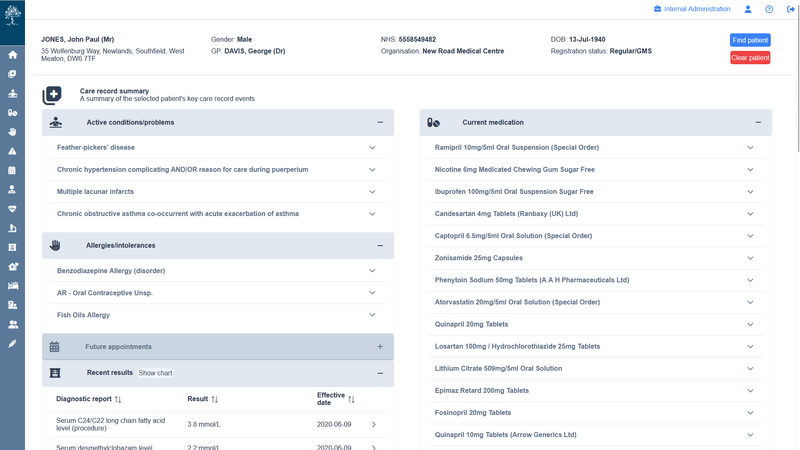Expand Ibuprofen 100mg/5ml medication row

pyautogui.click(x=750, y=192)
